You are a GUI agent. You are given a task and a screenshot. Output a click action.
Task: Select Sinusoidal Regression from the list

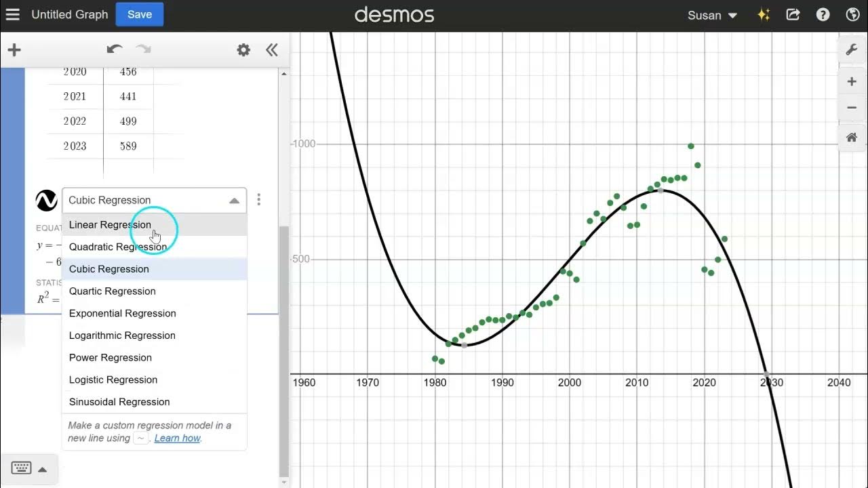pos(119,401)
